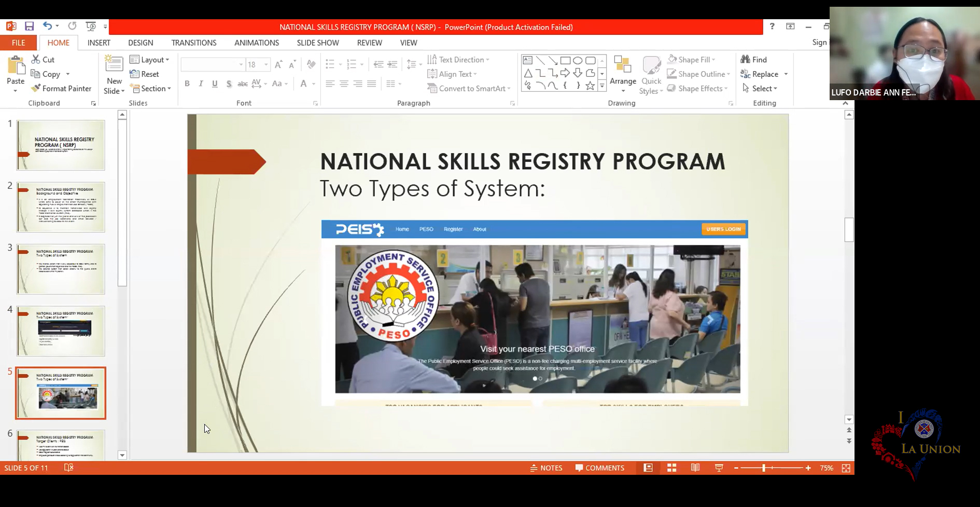Viewport: 980px width, 507px height.
Task: Click the Redo/Repeat icon
Action: [72, 26]
